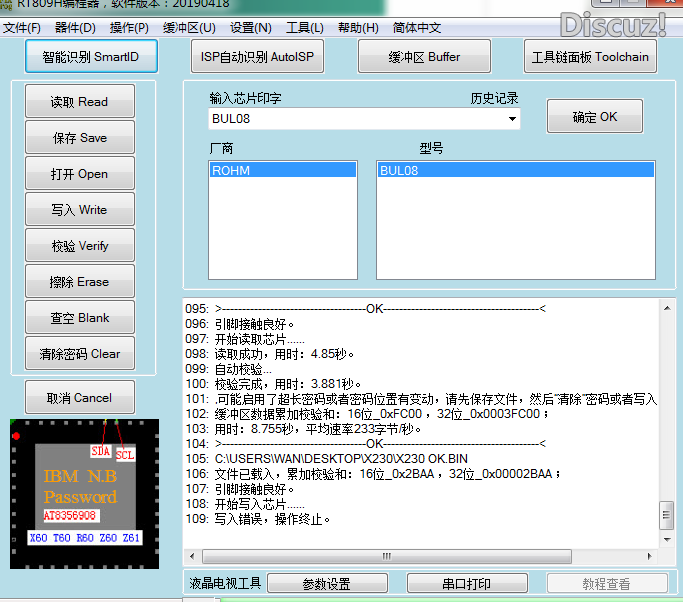Open the 文件(F) menu
This screenshot has height=602, width=683.
(x=22, y=28)
